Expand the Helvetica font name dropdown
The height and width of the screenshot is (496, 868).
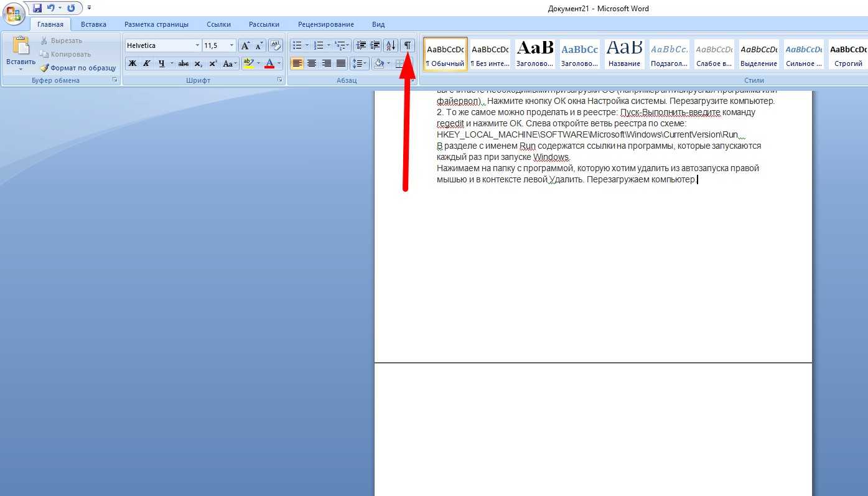click(197, 45)
